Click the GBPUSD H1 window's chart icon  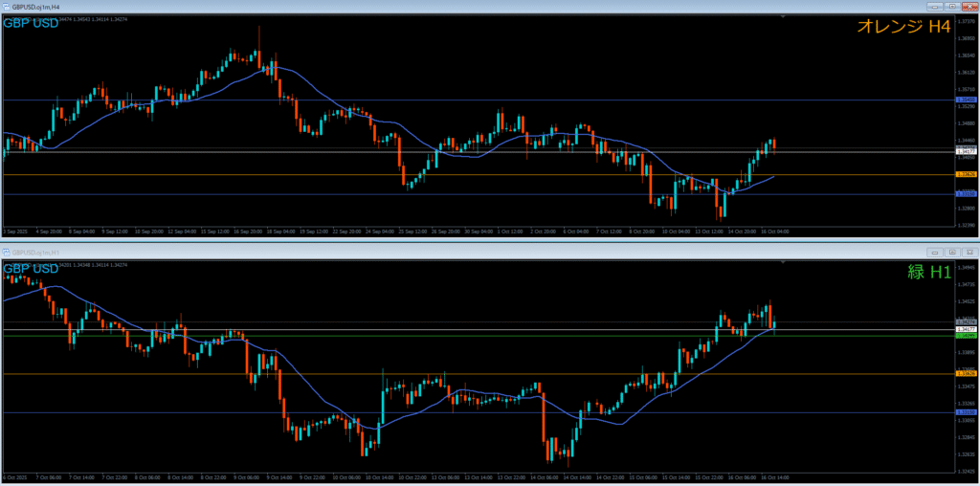pos(7,252)
